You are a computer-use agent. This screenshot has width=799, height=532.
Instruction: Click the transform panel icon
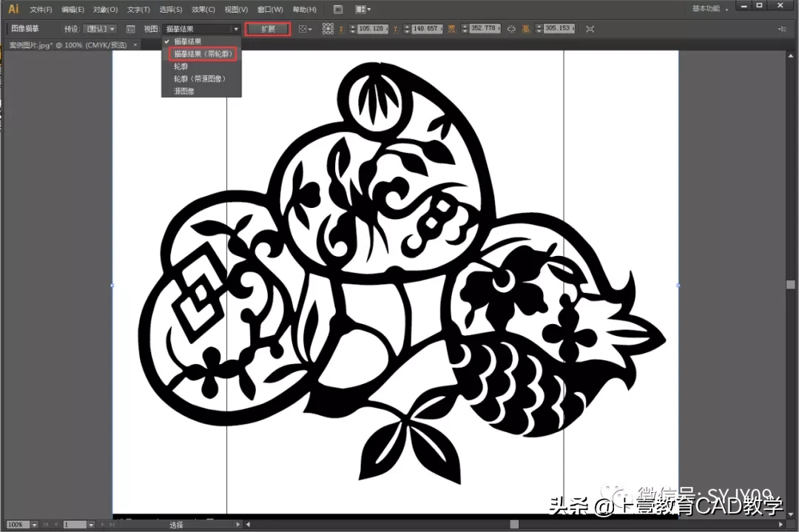(590, 29)
